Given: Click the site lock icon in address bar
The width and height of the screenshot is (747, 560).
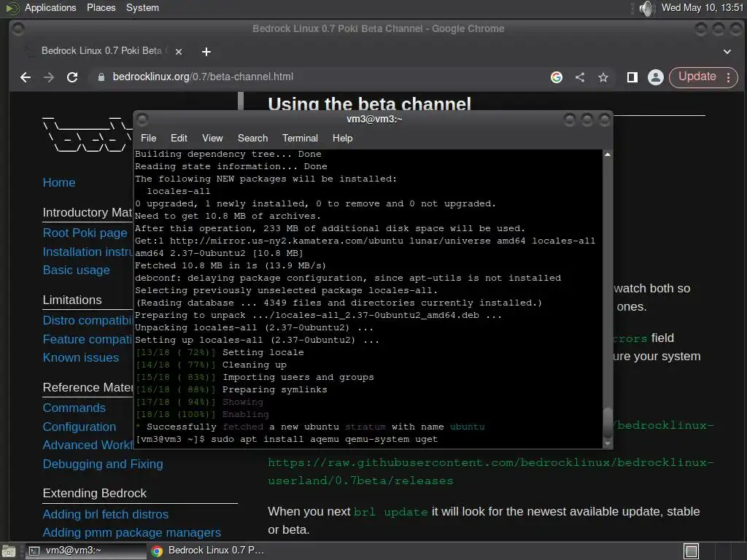Looking at the screenshot, I should click(101, 77).
